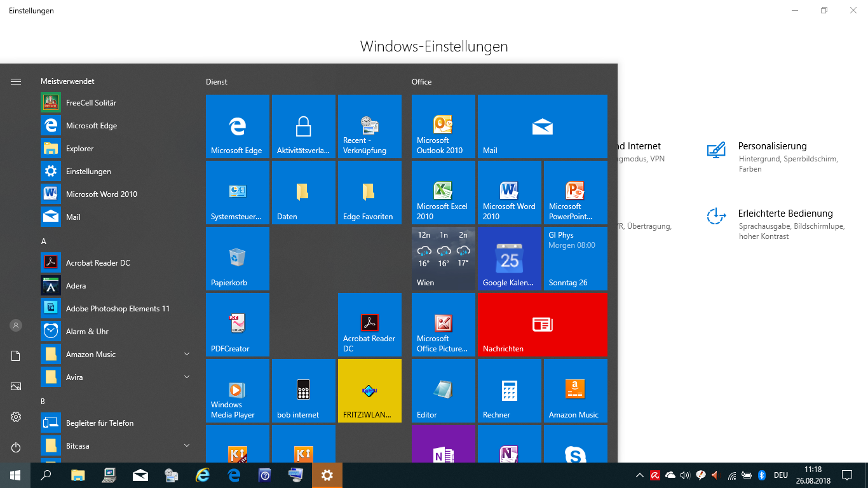Open File Explorer from the taskbar
This screenshot has width=868, height=488.
(78, 475)
